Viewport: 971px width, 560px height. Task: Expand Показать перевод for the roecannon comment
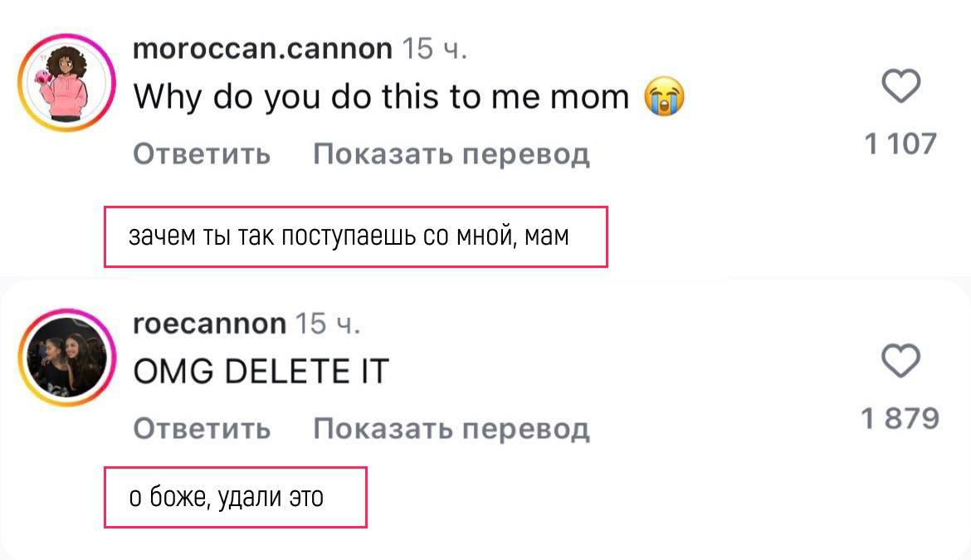point(451,429)
